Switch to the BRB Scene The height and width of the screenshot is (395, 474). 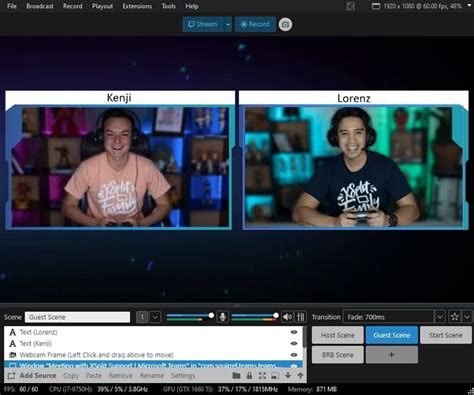338,355
